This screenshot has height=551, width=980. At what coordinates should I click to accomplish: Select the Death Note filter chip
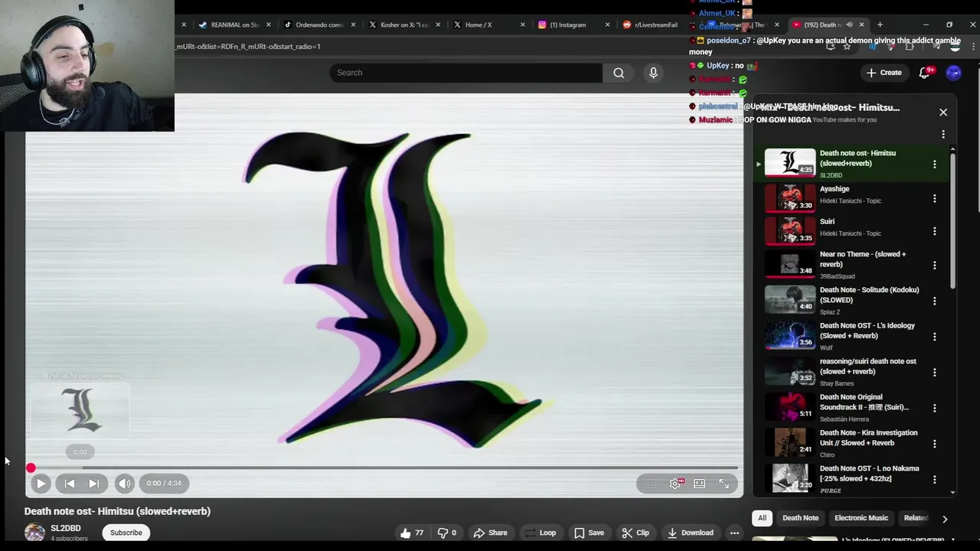coord(800,518)
